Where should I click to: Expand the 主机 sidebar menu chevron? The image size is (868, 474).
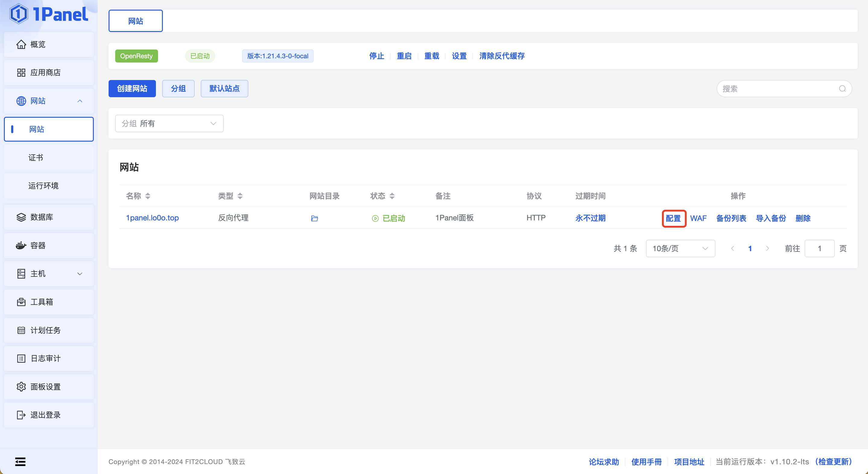80,274
